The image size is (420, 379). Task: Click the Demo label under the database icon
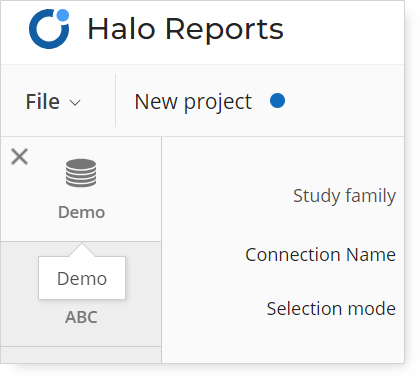(x=81, y=212)
